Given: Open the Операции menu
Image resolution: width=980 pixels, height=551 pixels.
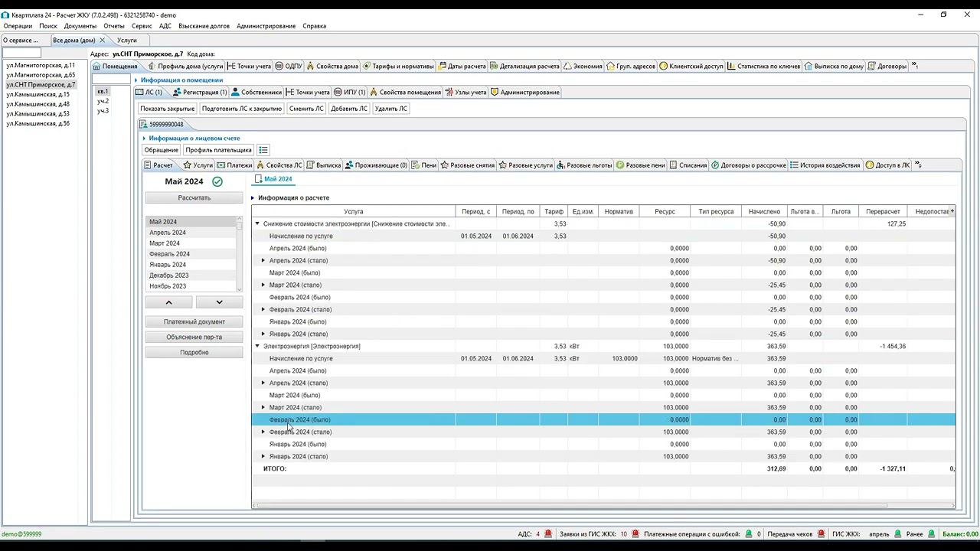Looking at the screenshot, I should tap(18, 26).
